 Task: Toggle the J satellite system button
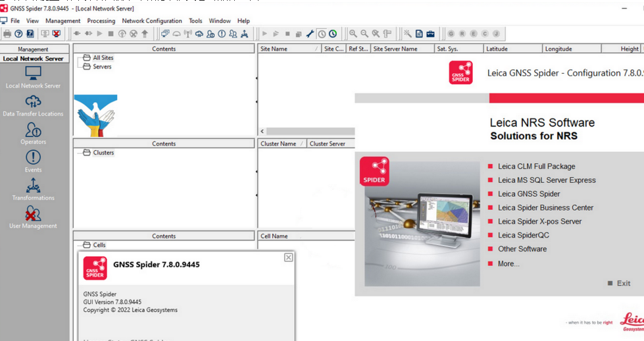tap(496, 34)
